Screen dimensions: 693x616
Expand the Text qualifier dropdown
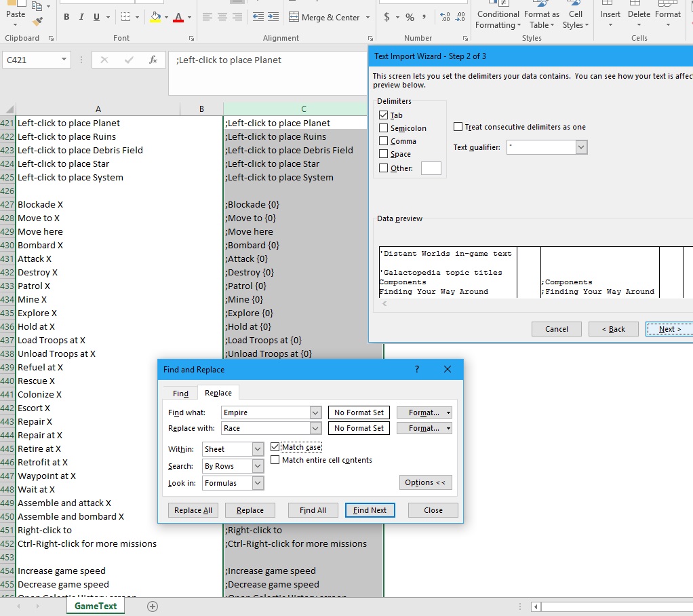click(581, 147)
